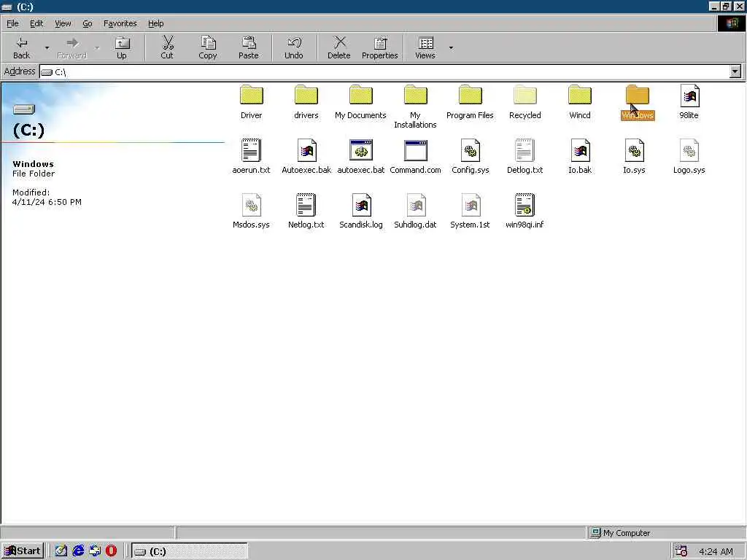Select the My Documents folder
747x560 pixels.
360,102
